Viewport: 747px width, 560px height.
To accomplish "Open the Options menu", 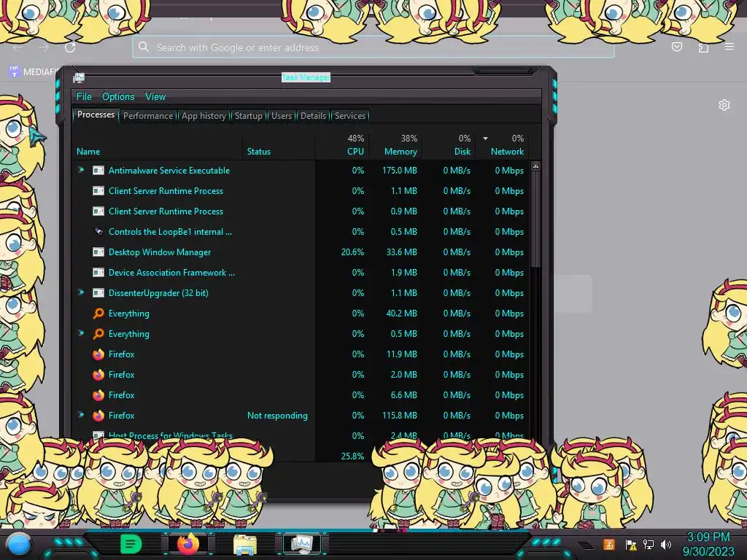I will click(118, 97).
